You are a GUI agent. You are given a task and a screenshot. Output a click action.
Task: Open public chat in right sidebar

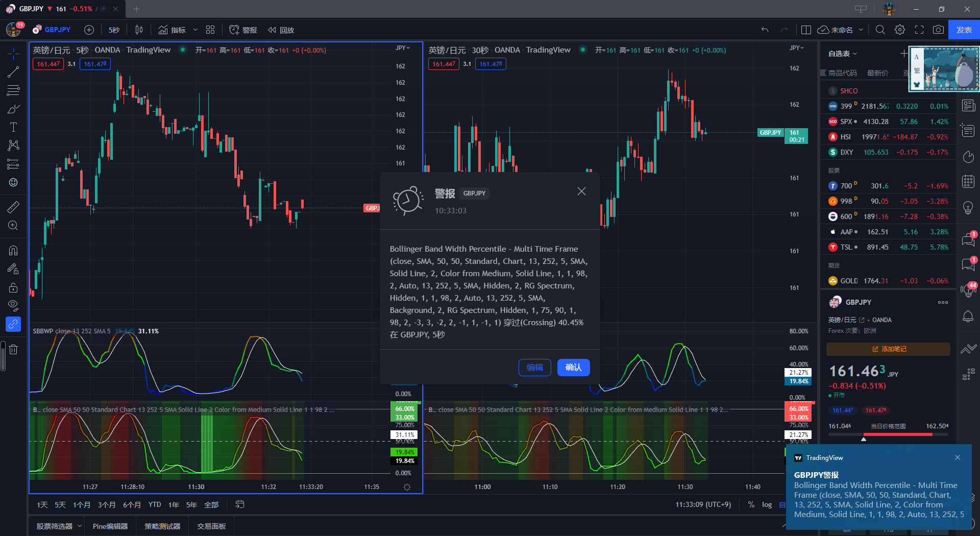point(968,239)
